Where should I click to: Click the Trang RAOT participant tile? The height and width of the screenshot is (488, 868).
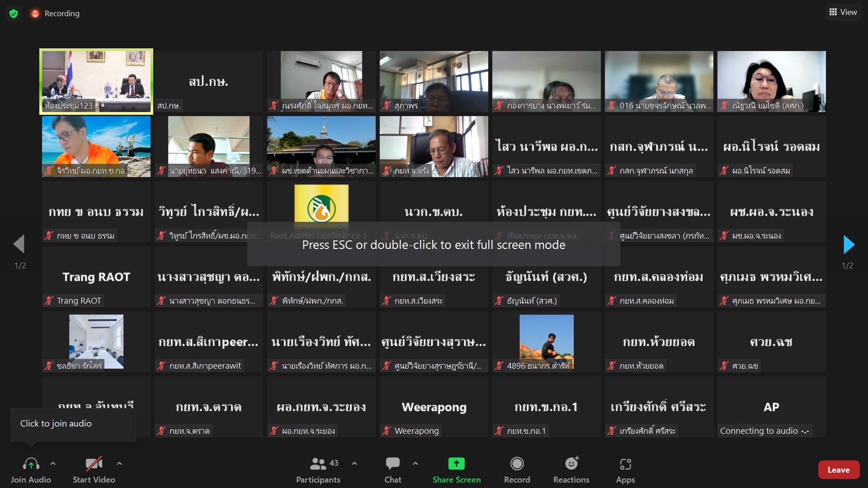pos(96,277)
